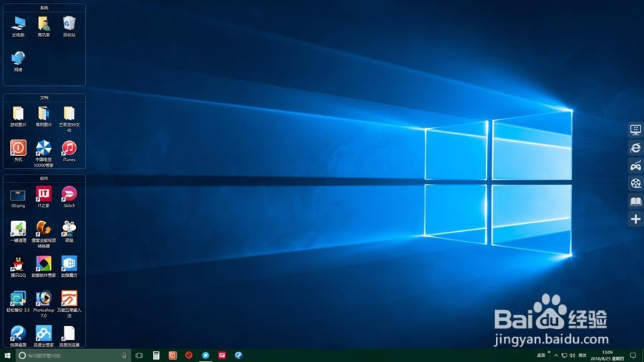Open the user folder icon with person avatar

click(44, 26)
